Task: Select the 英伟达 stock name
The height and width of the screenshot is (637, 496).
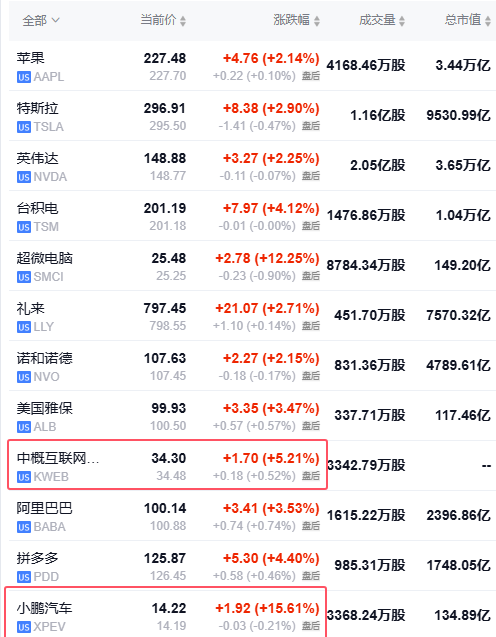Action: [37, 158]
